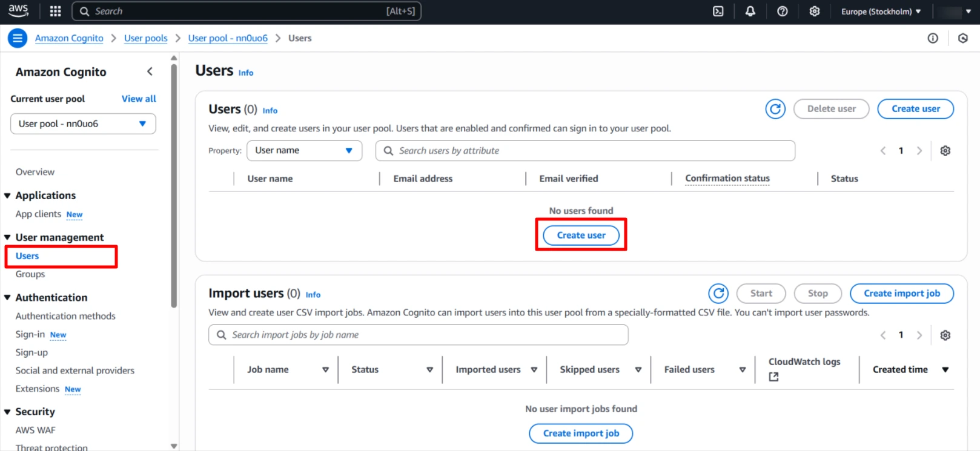Go to next page of Users table
The height and width of the screenshot is (451, 980).
click(919, 151)
